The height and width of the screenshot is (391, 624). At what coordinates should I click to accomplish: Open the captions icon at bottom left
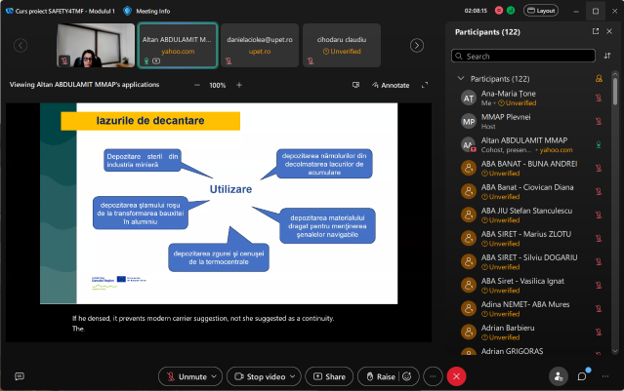[x=19, y=376]
